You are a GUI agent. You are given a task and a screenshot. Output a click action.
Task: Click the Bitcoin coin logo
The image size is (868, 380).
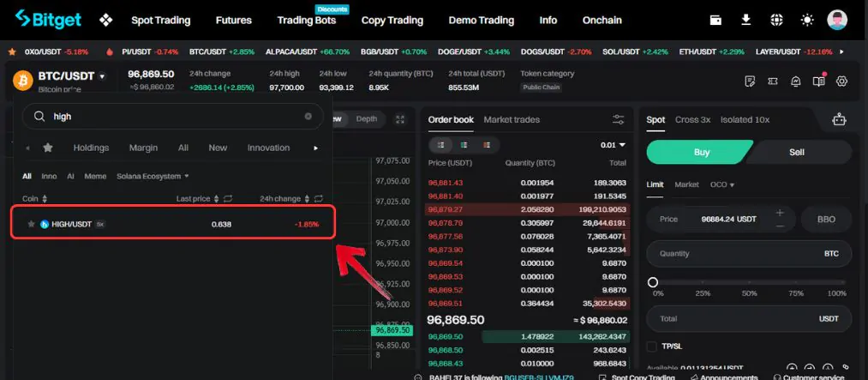coord(23,81)
